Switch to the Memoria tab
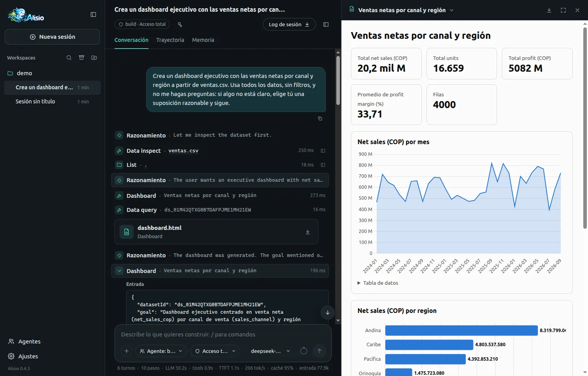The image size is (588, 376). point(203,40)
